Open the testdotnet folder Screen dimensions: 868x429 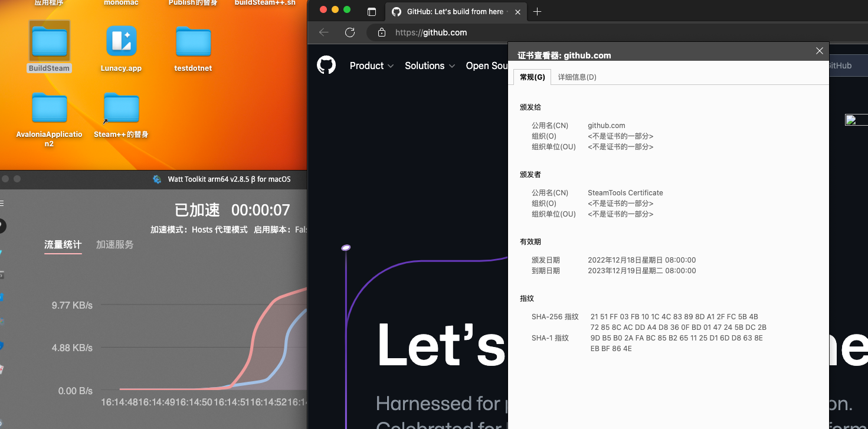(192, 39)
